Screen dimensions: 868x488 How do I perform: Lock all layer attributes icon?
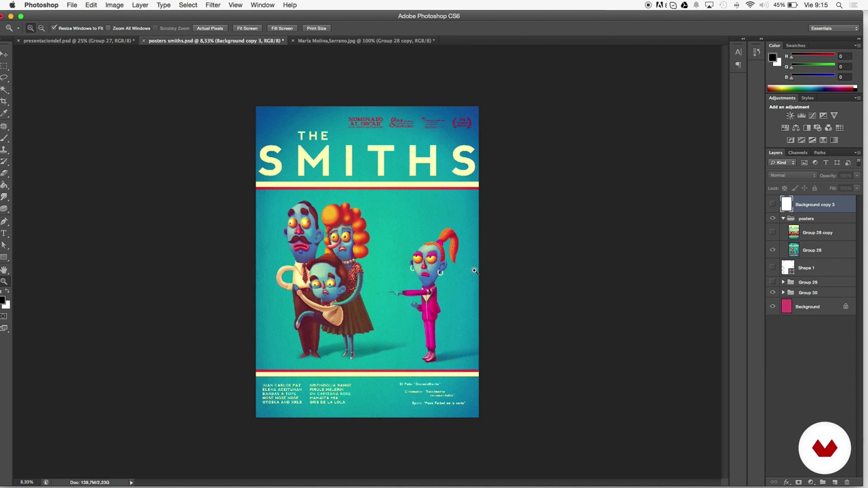tap(814, 188)
